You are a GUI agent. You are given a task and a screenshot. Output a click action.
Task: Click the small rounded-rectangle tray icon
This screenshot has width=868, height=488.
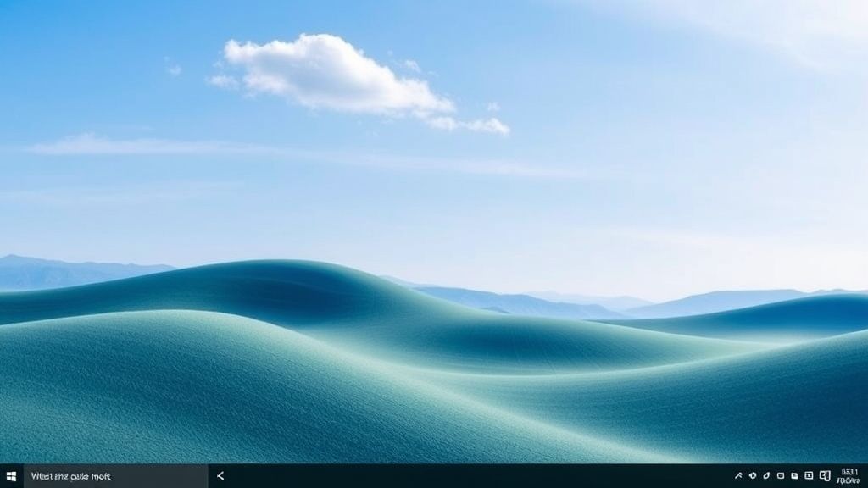781,475
